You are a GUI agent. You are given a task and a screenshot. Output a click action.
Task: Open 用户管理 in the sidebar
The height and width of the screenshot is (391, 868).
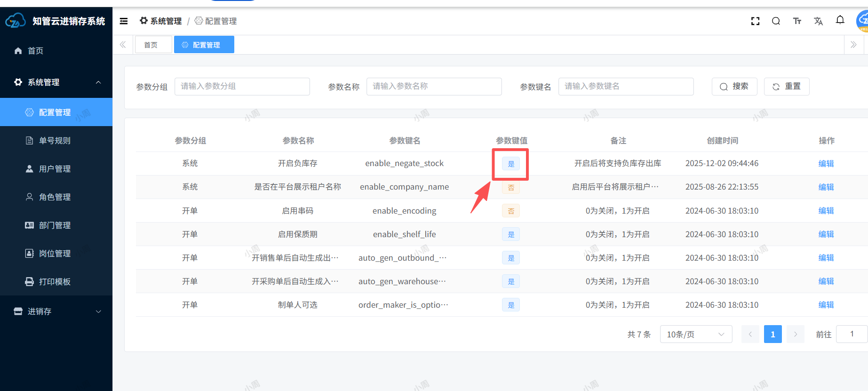coord(55,169)
